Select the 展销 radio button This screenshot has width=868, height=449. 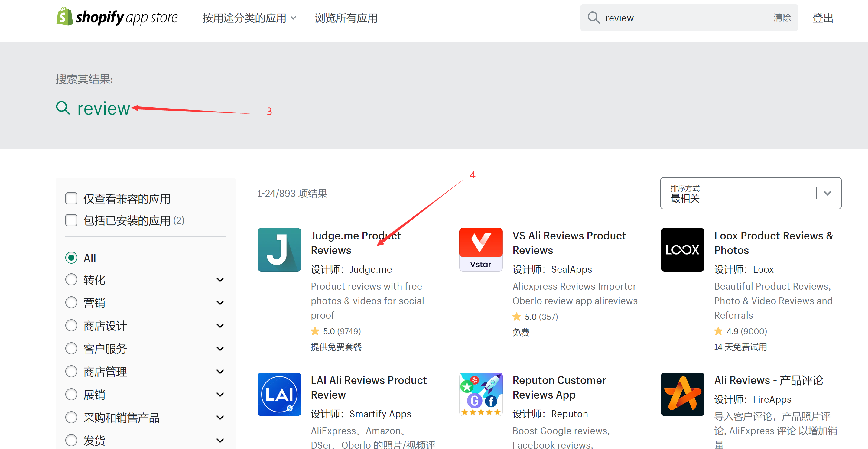(71, 394)
